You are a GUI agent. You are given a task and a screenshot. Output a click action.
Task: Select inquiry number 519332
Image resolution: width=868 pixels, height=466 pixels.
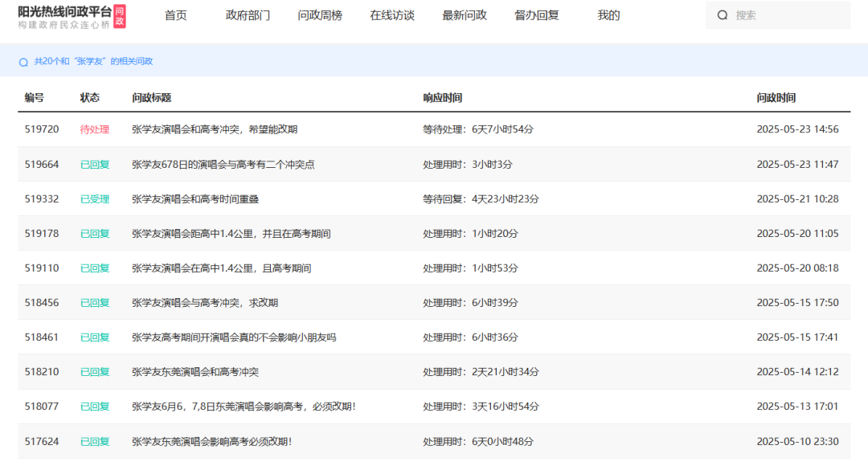[x=42, y=198]
